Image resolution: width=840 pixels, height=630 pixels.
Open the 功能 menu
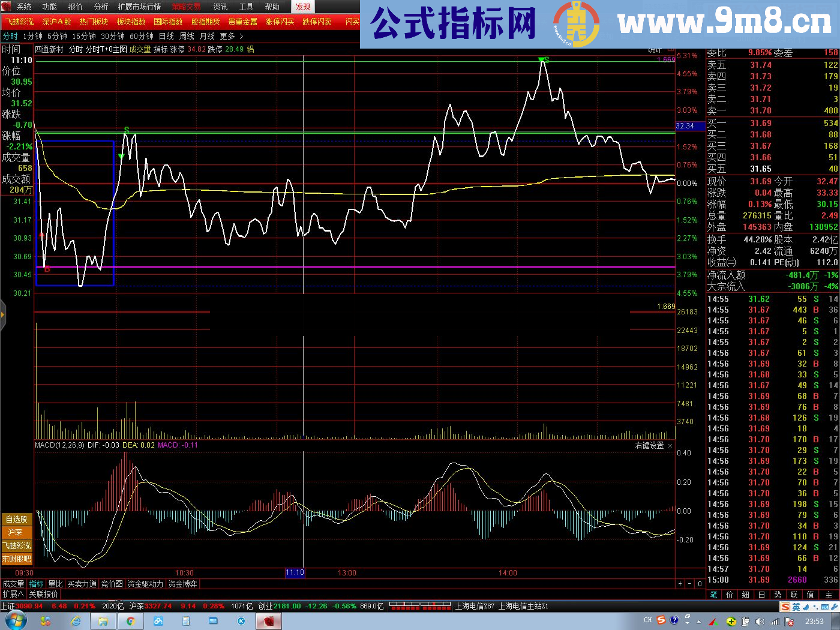click(x=50, y=7)
